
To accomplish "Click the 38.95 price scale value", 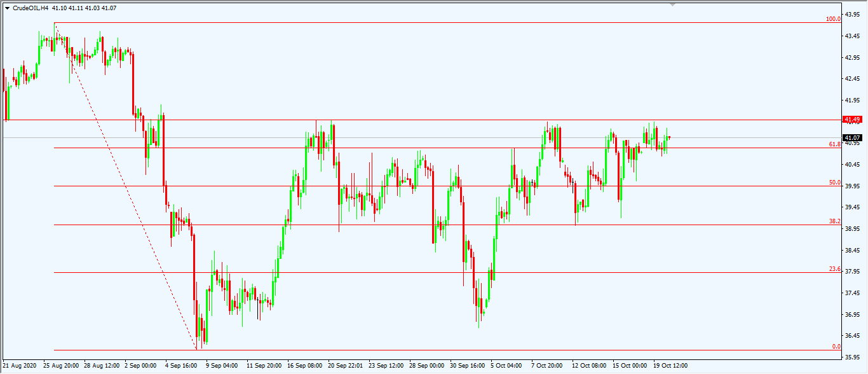I will coord(853,229).
